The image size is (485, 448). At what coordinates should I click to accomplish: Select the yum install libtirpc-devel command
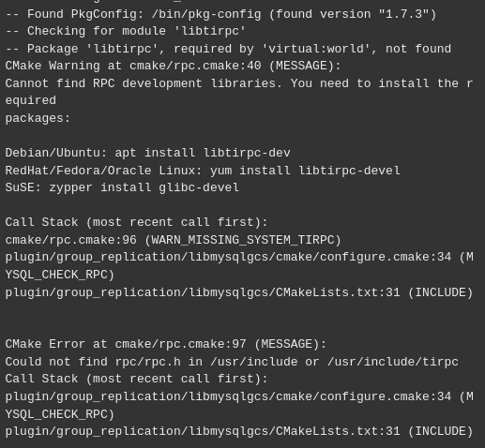305,171
